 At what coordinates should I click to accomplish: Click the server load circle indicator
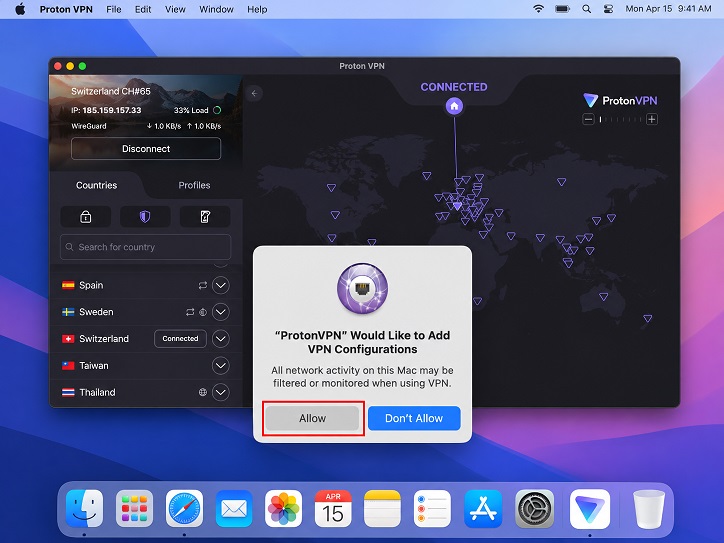click(x=217, y=110)
